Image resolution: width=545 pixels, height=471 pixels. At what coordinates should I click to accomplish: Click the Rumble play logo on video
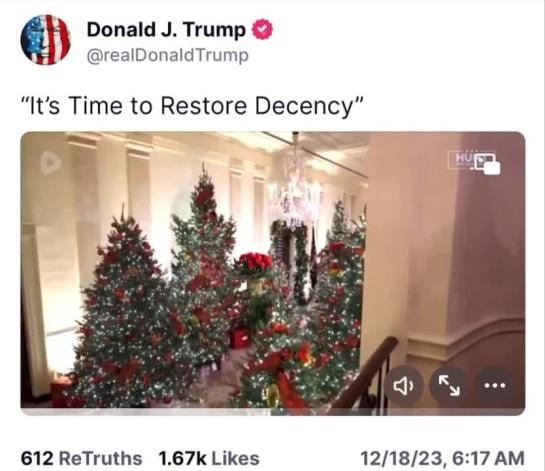pos(50,163)
